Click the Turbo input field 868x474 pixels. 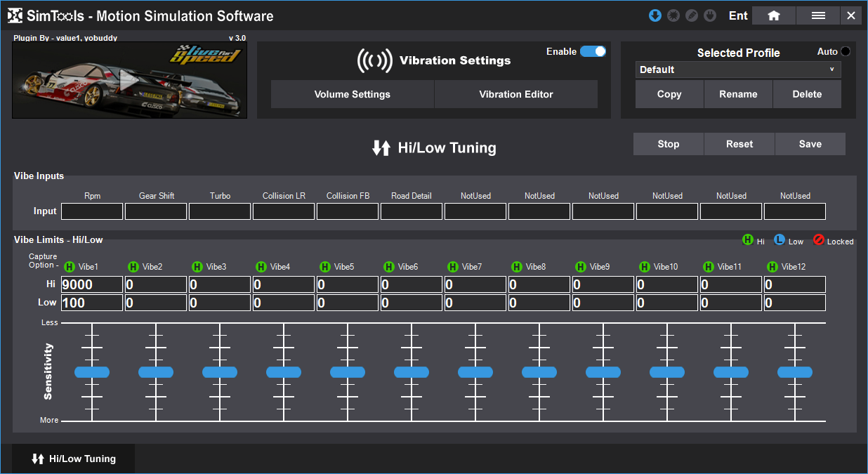(x=220, y=211)
